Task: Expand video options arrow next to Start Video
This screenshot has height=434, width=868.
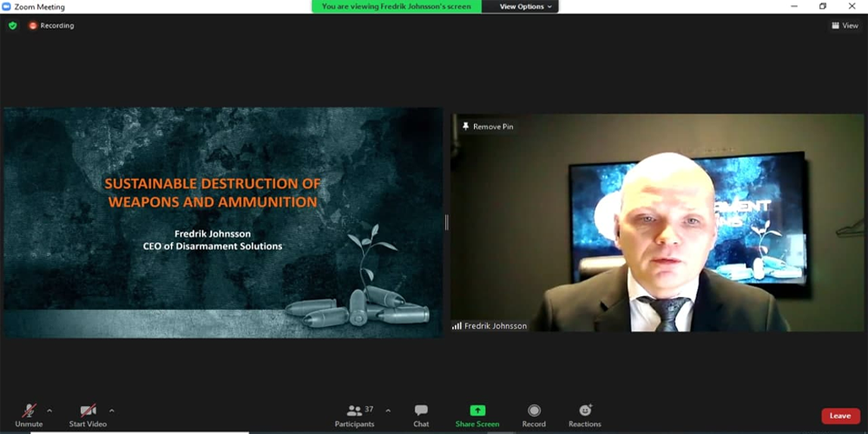Action: (x=112, y=411)
